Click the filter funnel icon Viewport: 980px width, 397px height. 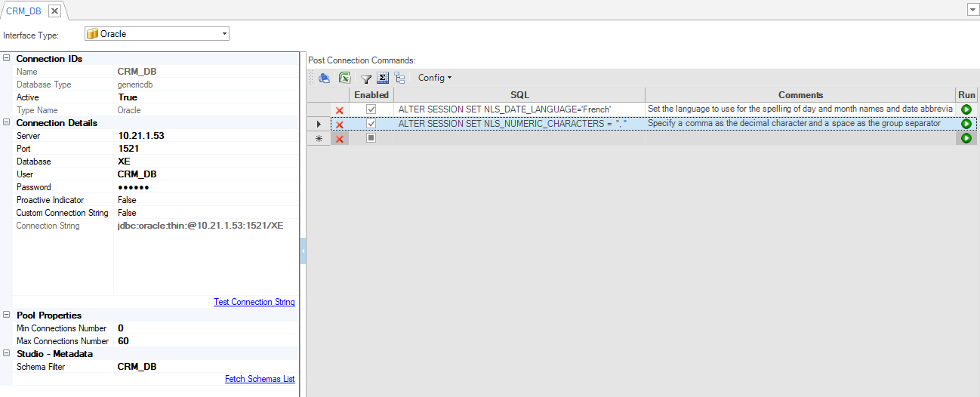366,78
